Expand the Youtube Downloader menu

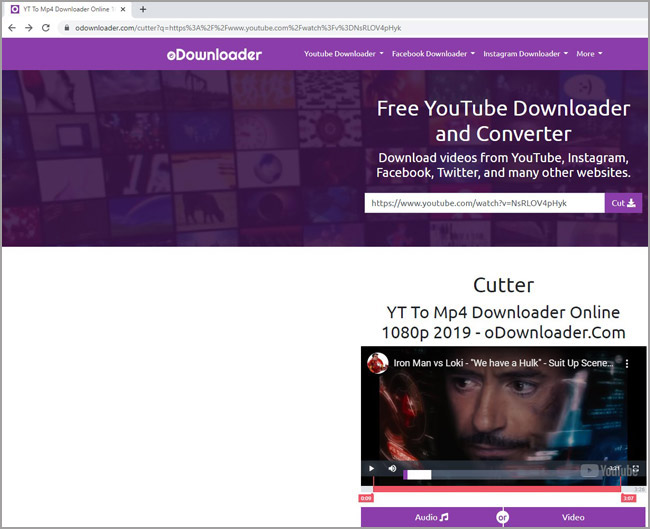(344, 54)
